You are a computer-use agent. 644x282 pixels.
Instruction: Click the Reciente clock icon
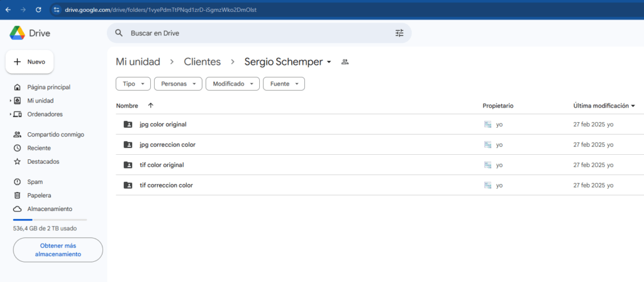point(17,148)
